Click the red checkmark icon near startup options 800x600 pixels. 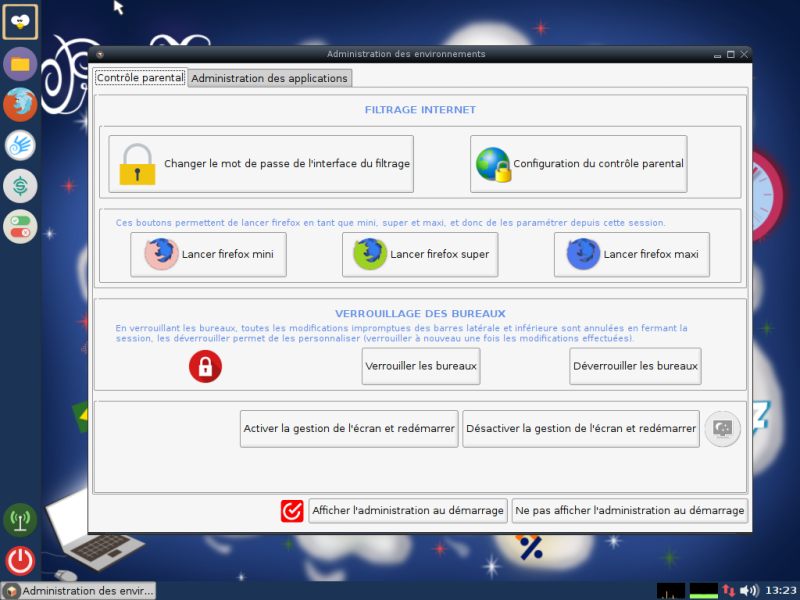(x=292, y=511)
